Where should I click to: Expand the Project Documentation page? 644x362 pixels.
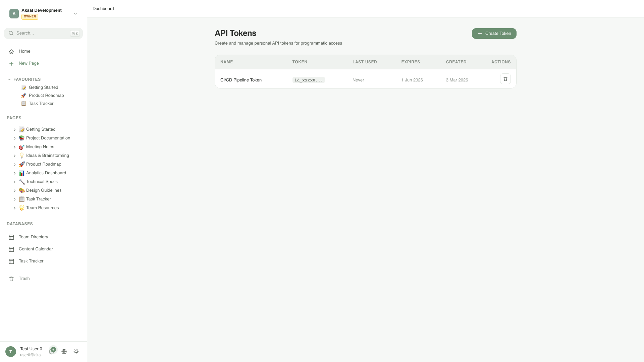[15, 138]
